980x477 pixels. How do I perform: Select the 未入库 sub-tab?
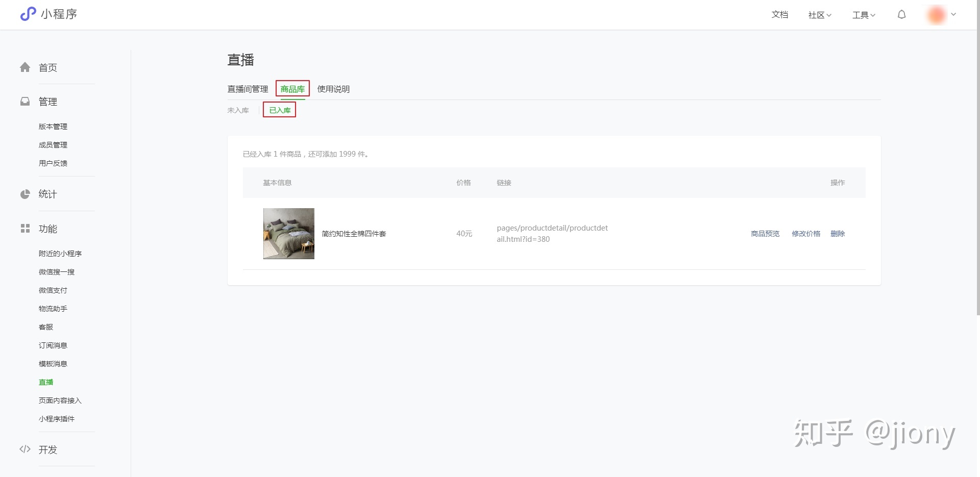coord(238,110)
